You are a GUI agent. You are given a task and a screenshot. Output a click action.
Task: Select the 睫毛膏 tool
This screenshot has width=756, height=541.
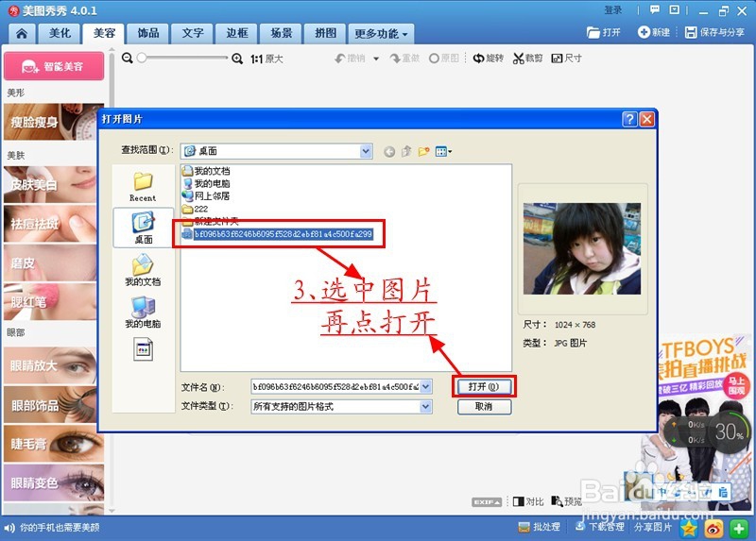tap(54, 444)
